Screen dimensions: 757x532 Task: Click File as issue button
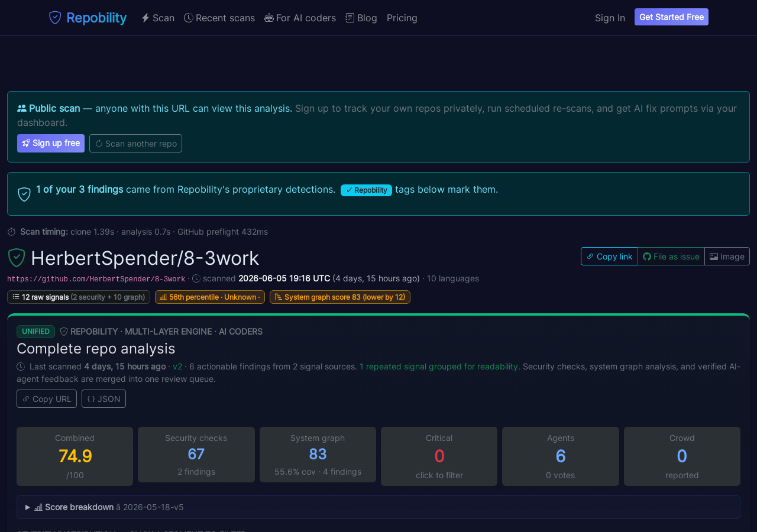coord(671,256)
